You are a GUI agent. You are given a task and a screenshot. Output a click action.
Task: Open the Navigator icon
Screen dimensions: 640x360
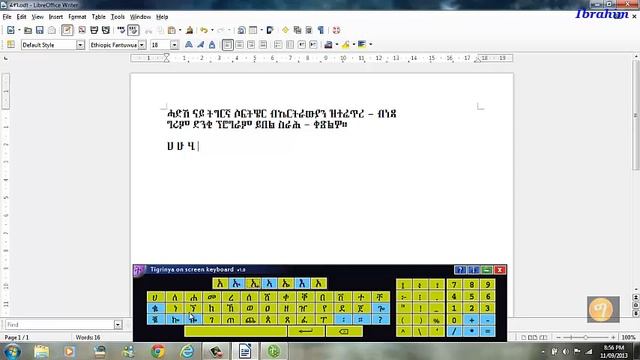285,30
